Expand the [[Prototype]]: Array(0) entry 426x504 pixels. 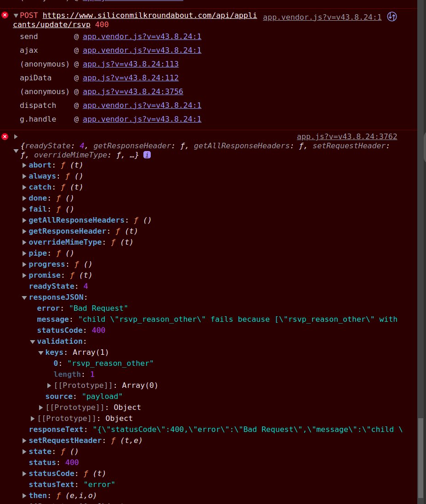point(49,386)
